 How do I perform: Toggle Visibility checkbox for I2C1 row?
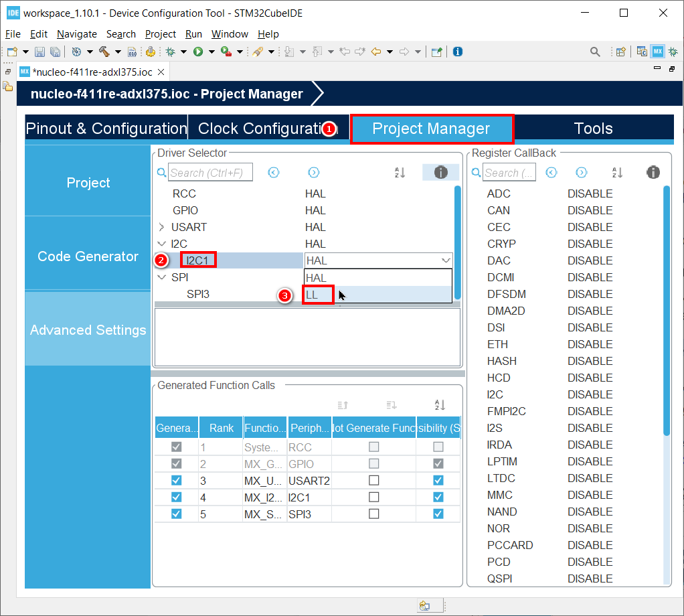coord(438,497)
